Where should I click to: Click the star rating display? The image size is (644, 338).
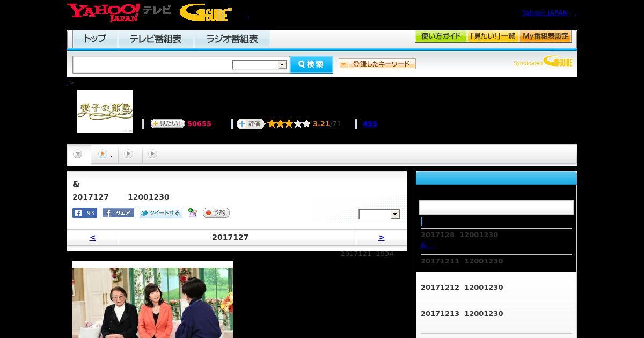289,124
